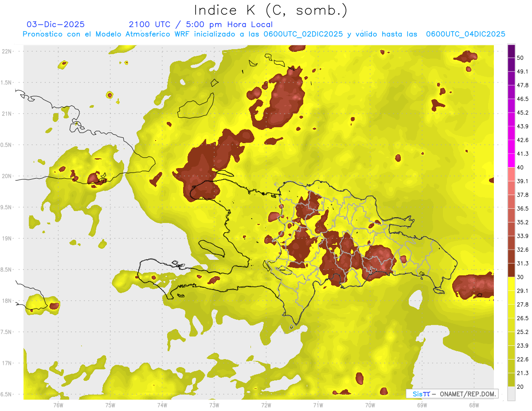Click the time label '2100 UTC / 5:00 pm Hora Local'
Image resolution: width=532 pixels, height=411 pixels.
point(201,24)
